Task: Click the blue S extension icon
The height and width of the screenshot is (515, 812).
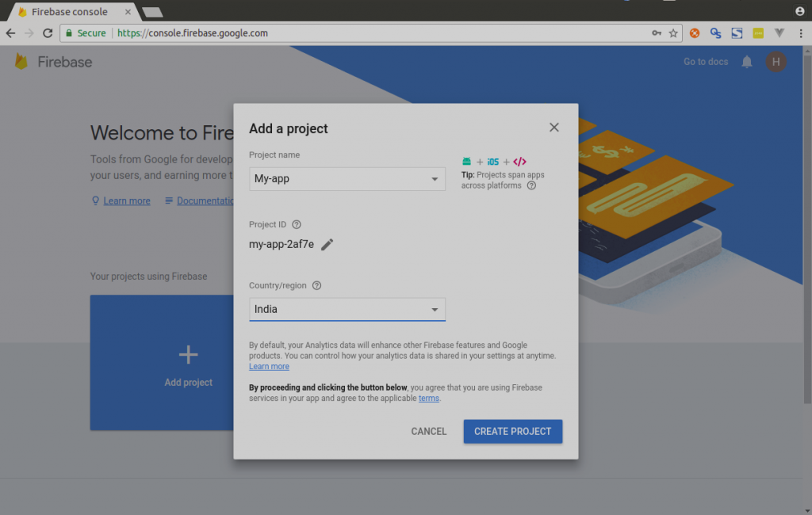Action: click(737, 33)
